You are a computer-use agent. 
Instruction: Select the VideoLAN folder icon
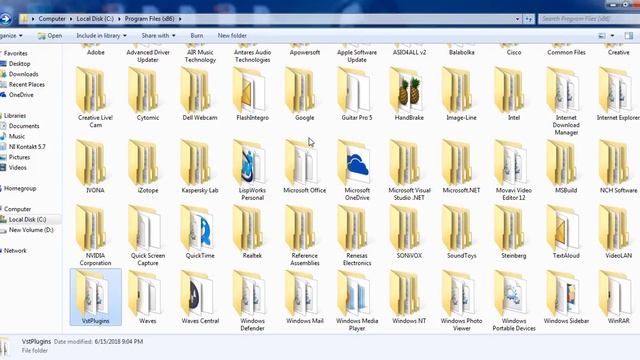pos(616,229)
